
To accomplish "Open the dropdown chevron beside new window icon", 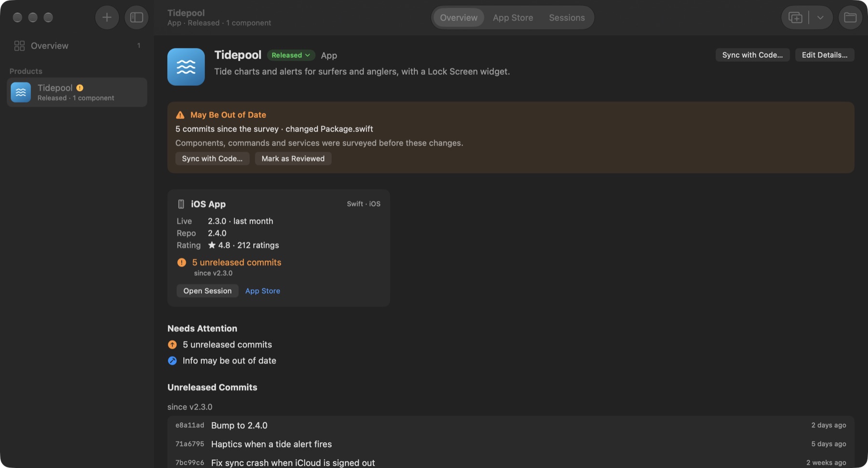I will tap(820, 18).
